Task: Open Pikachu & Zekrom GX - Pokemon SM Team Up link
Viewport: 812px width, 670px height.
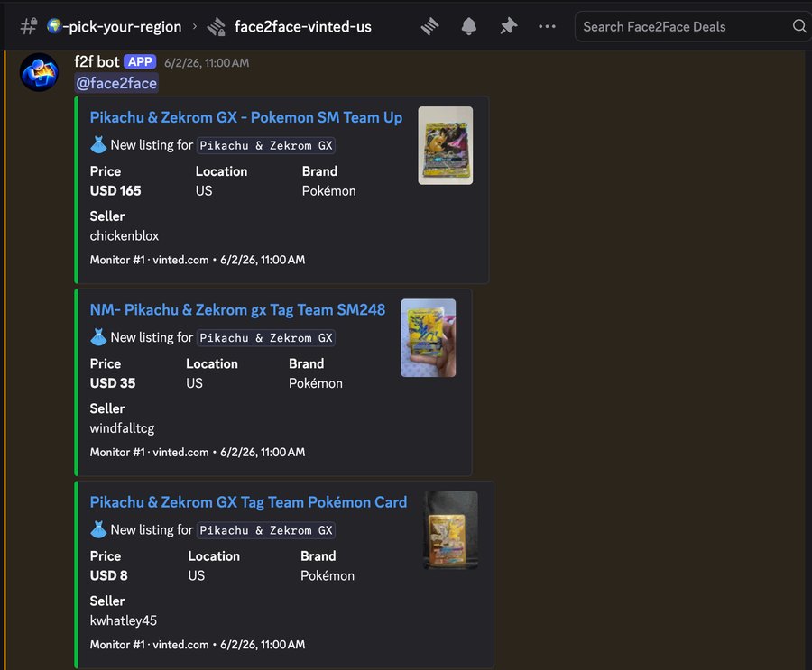Action: click(x=246, y=117)
